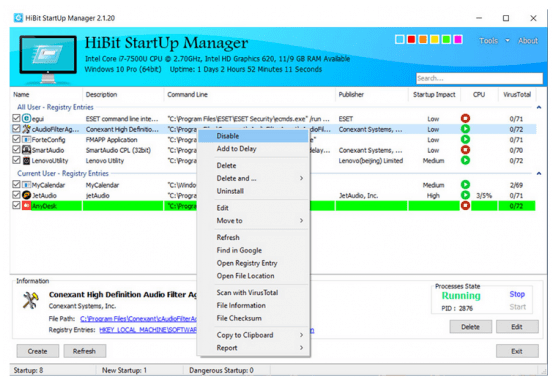552x383 pixels.
Task: Click the red stopped icon for SmartAudio
Action: point(465,150)
